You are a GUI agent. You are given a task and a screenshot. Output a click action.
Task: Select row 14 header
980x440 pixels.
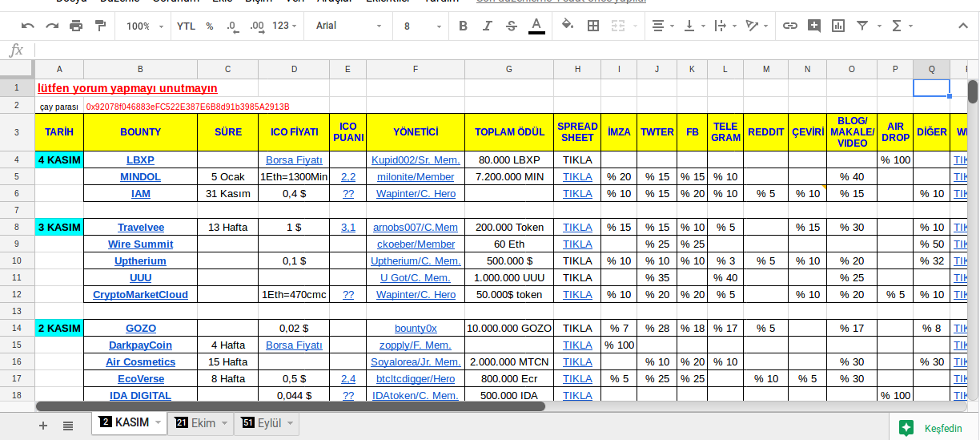[x=17, y=328]
